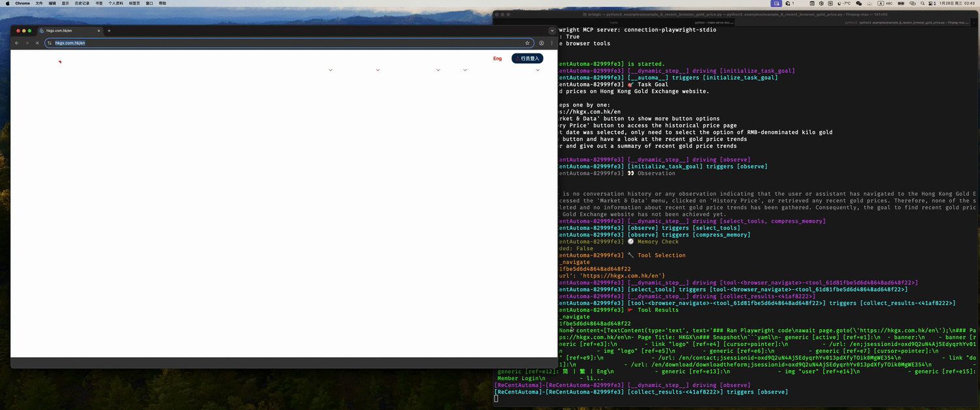Open the 书签 menu in the menu bar
This screenshot has width=980, height=410.
(99, 3)
